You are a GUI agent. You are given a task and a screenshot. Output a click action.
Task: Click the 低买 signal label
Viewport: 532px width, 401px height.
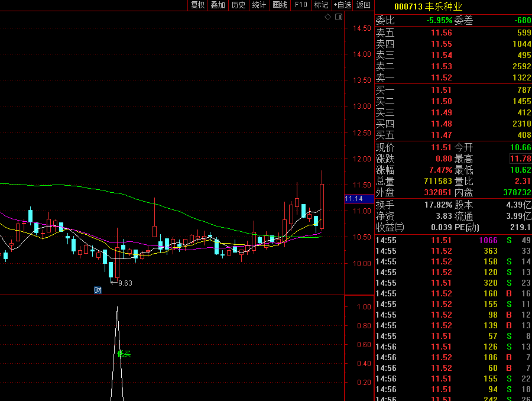click(124, 354)
